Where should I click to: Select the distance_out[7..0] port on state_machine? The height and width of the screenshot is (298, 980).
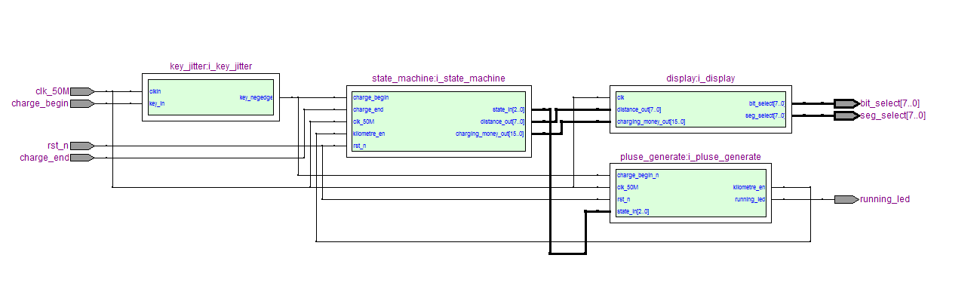pyautogui.click(x=502, y=121)
